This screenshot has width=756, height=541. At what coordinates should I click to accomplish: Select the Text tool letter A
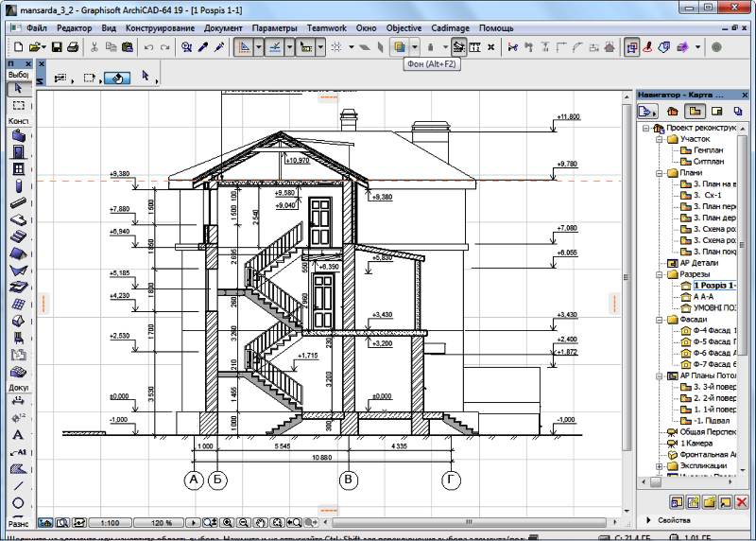18,435
